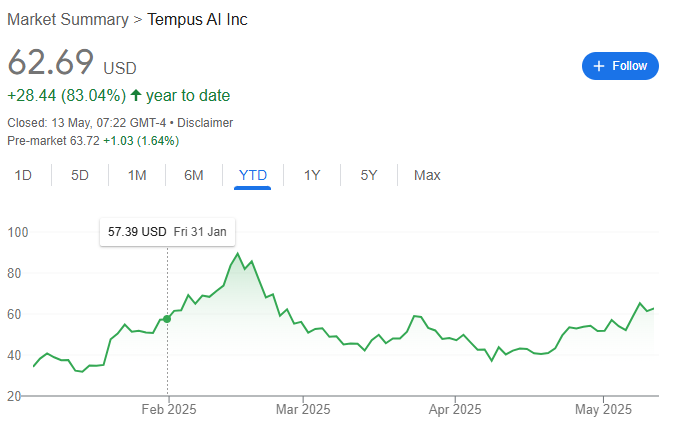Click the Apr 2025 axis label
Image resolution: width=680 pixels, height=431 pixels.
(x=455, y=409)
